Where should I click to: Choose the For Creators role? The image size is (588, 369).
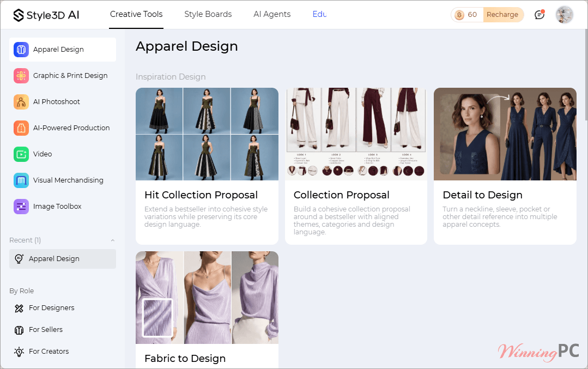[49, 352]
